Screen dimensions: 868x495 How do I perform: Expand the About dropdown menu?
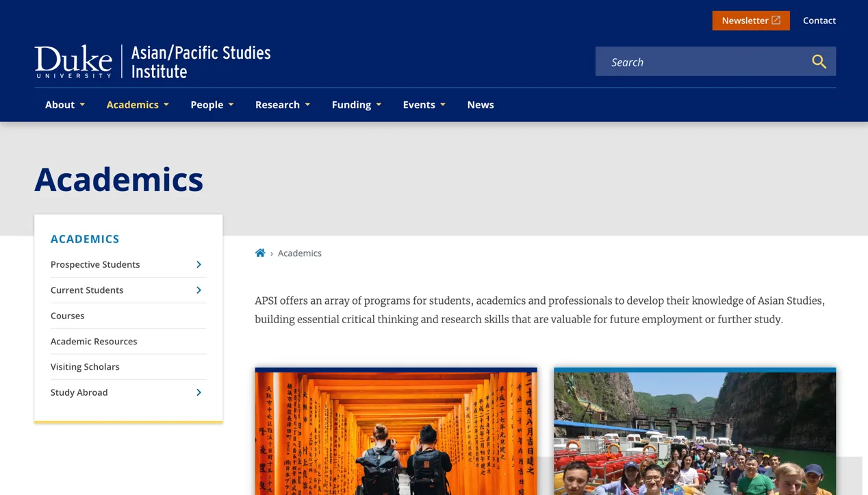click(x=65, y=105)
